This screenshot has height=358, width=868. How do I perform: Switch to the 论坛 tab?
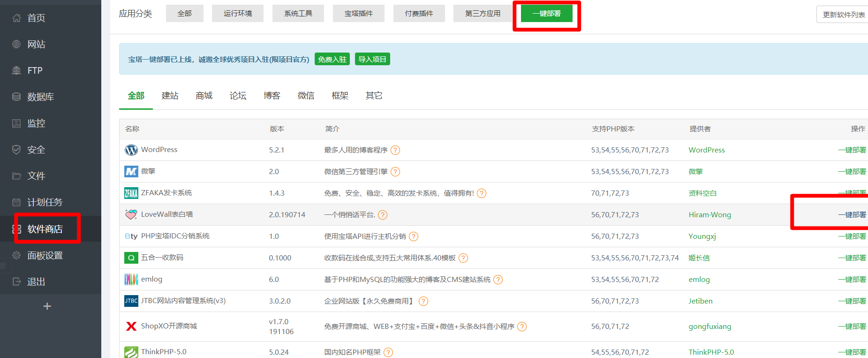coord(238,96)
